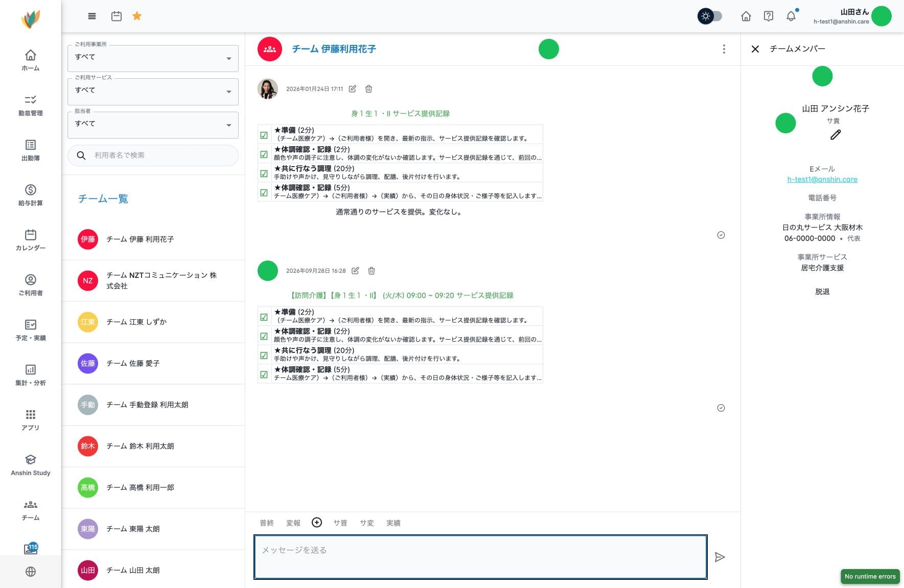
Task: Toggle ★共に行なう調理 checkbox in second record
Action: coord(264,355)
